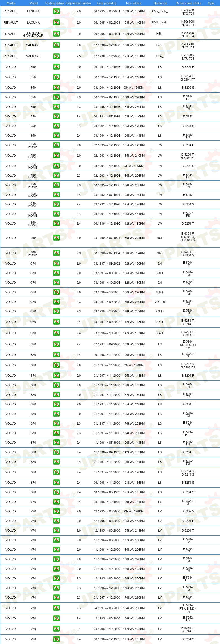Click the Oznaczenie silnika column header
Viewport: 220px width, 644px height.
[x=188, y=3]
